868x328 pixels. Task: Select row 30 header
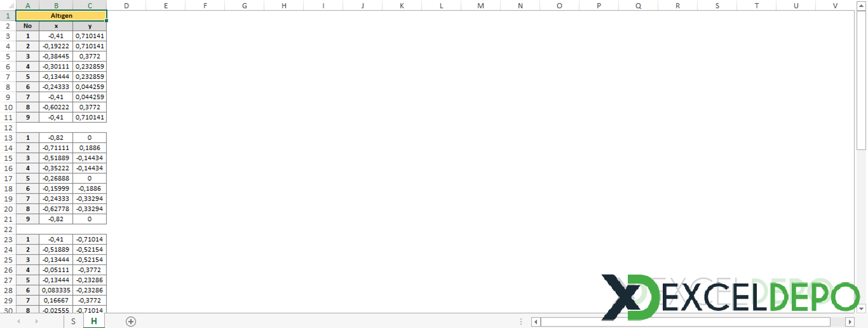[x=8, y=310]
